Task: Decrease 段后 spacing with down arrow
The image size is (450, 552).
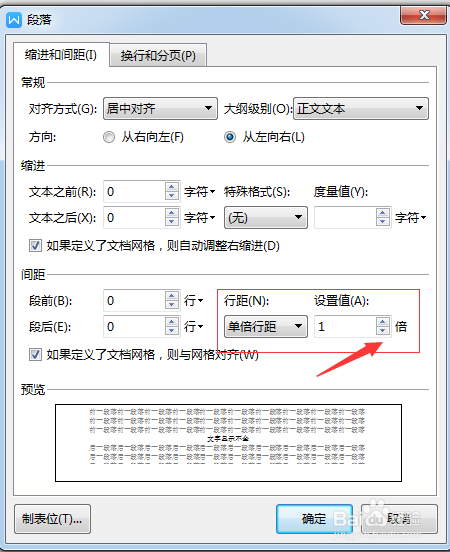Action: point(171,331)
